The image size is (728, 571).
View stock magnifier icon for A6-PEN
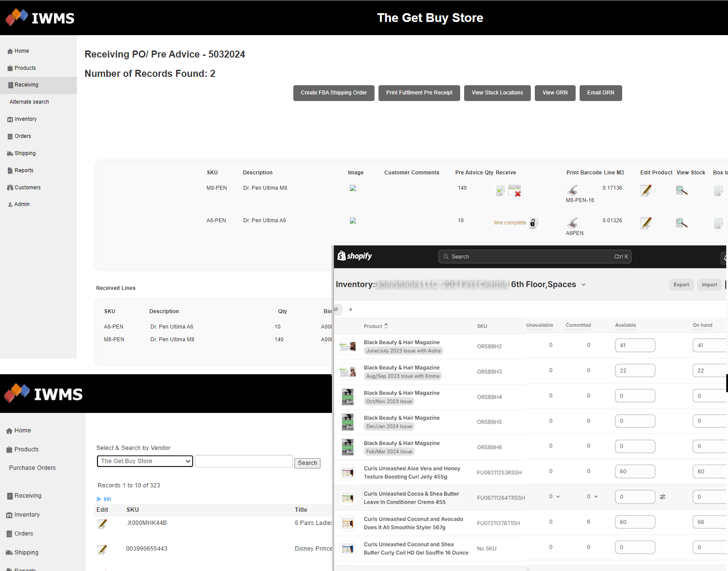coord(681,223)
